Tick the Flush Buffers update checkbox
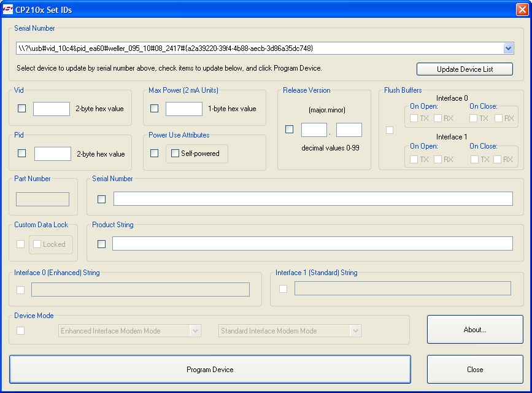The width and height of the screenshot is (532, 393). 390,130
